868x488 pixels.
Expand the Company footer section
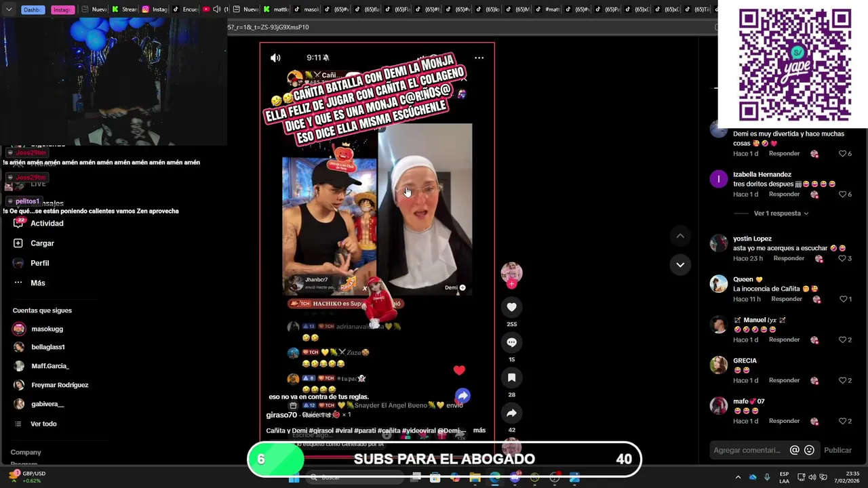coord(26,452)
